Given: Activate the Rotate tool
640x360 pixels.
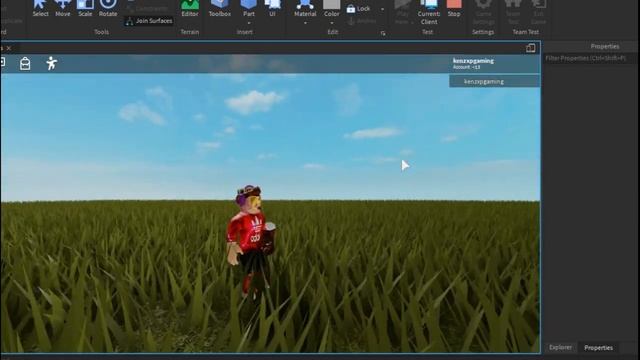Looking at the screenshot, I should pos(108,8).
